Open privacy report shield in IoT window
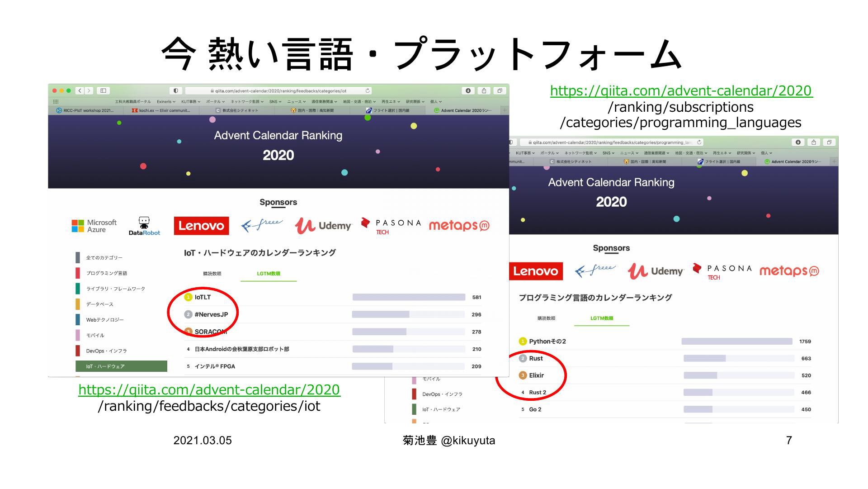The height and width of the screenshot is (489, 868). pyautogui.click(x=175, y=90)
